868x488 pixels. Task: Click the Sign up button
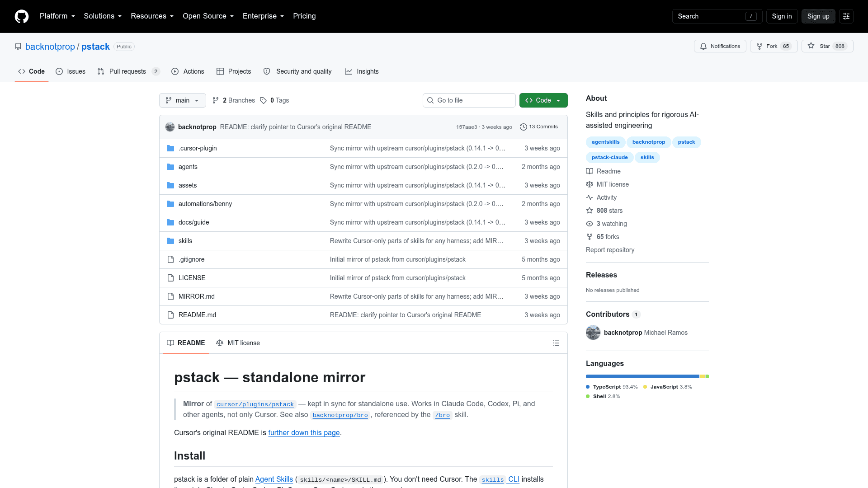[818, 16]
